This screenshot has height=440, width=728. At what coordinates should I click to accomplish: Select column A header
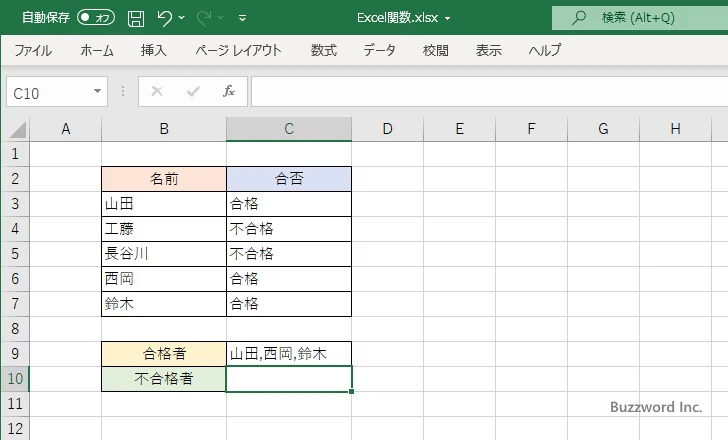pos(65,129)
